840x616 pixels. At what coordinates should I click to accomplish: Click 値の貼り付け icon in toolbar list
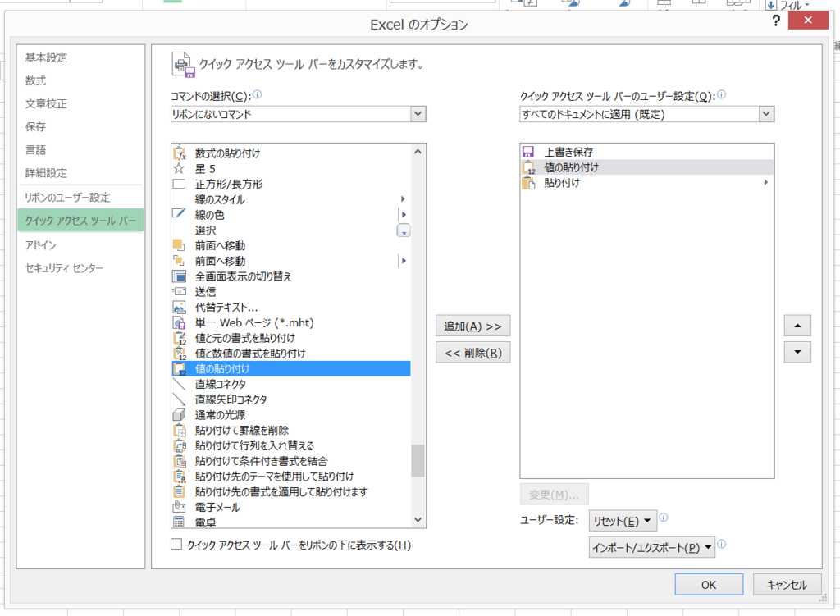pos(529,167)
